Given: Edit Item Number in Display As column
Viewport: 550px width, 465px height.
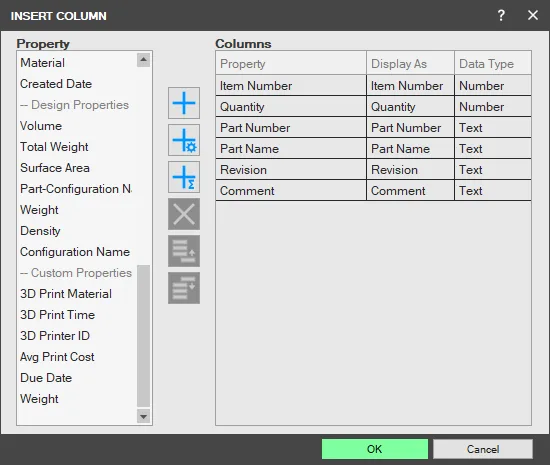Looking at the screenshot, I should (x=410, y=86).
